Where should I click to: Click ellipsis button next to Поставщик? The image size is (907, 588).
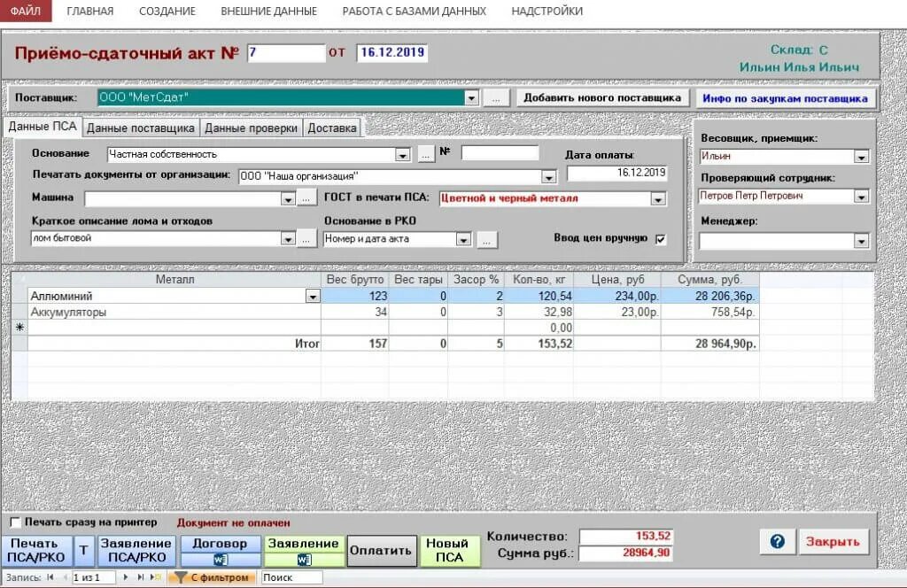pos(496,98)
